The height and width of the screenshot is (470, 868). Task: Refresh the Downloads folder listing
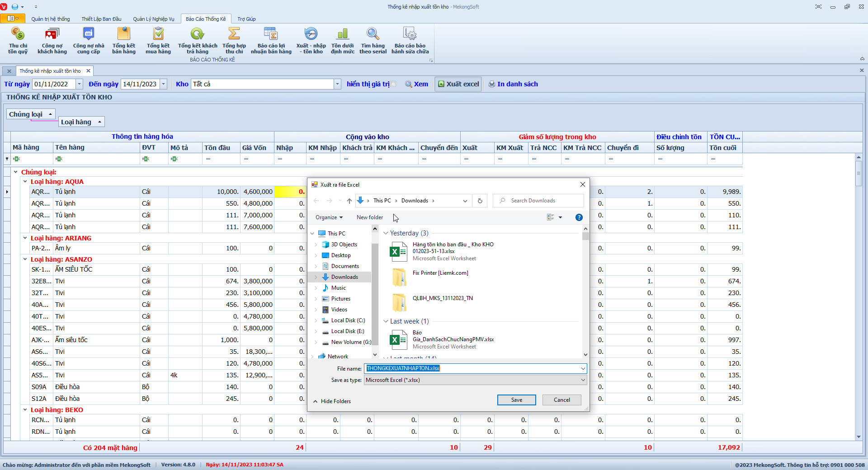480,201
